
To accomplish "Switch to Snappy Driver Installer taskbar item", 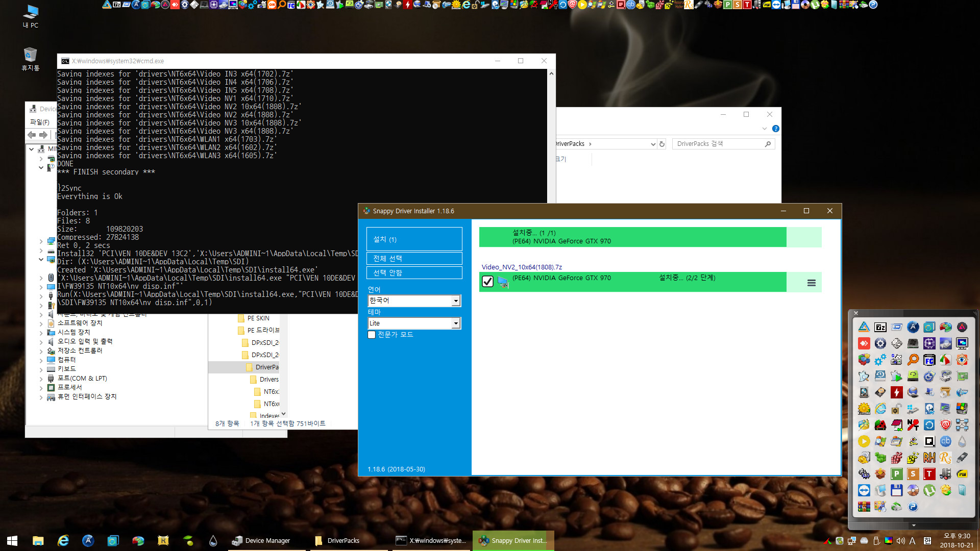I will click(513, 541).
